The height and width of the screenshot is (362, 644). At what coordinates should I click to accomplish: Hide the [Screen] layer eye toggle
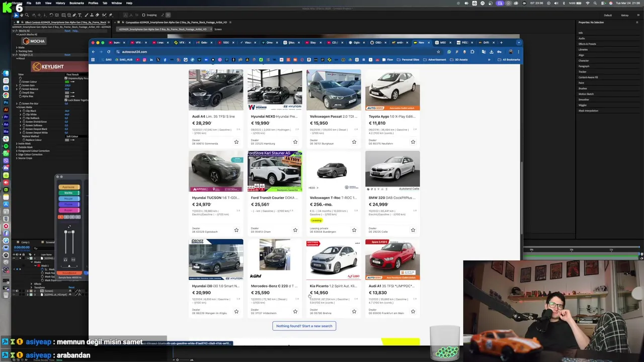14,291
